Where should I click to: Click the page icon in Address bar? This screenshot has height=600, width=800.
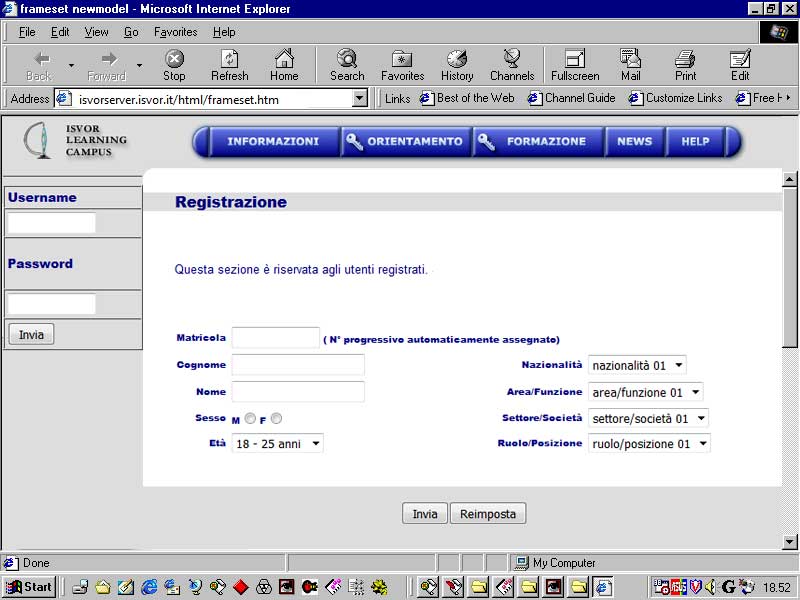coord(63,98)
